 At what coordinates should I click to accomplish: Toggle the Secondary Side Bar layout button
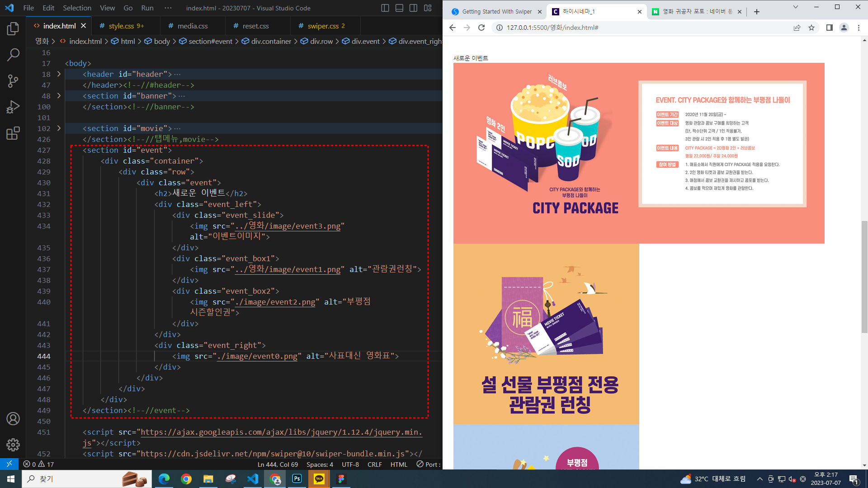point(413,8)
